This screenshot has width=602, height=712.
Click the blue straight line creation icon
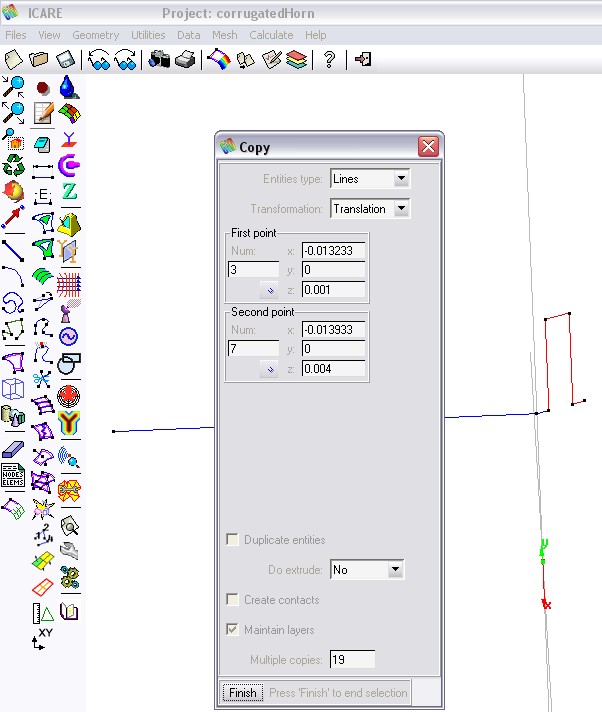point(13,251)
